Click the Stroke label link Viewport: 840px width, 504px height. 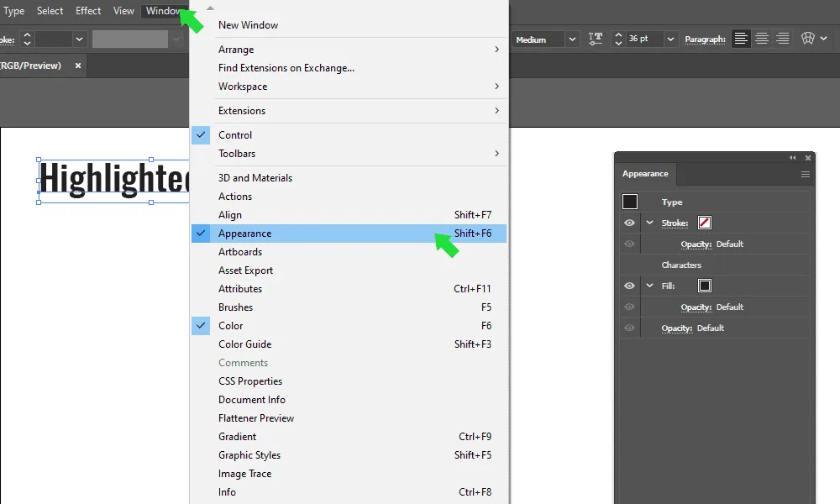point(675,223)
